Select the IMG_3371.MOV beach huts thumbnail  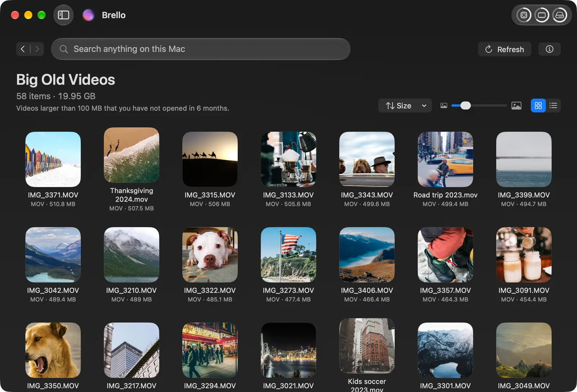tap(53, 159)
